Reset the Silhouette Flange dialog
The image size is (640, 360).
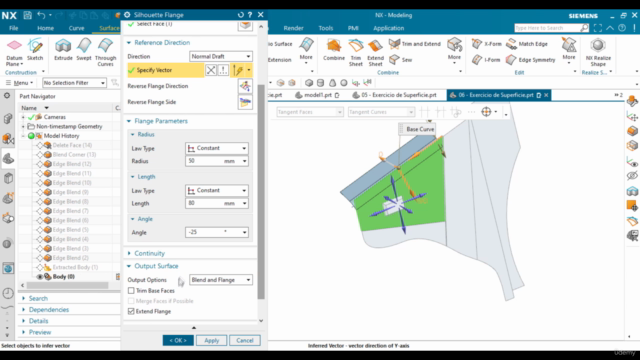tap(240, 15)
